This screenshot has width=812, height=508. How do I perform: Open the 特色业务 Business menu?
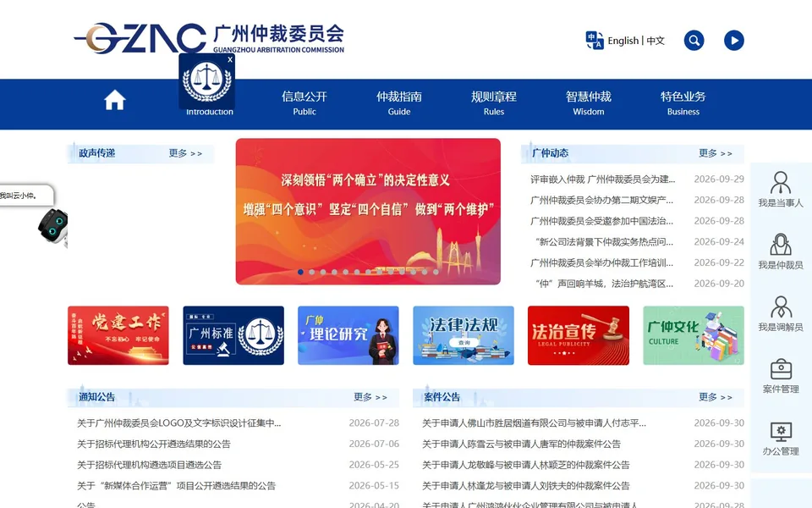click(x=683, y=103)
